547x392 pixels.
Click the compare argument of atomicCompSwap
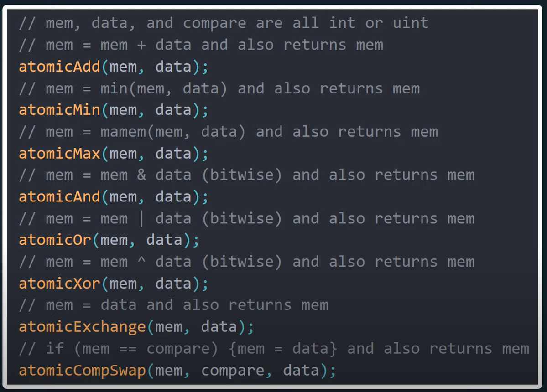233,370
